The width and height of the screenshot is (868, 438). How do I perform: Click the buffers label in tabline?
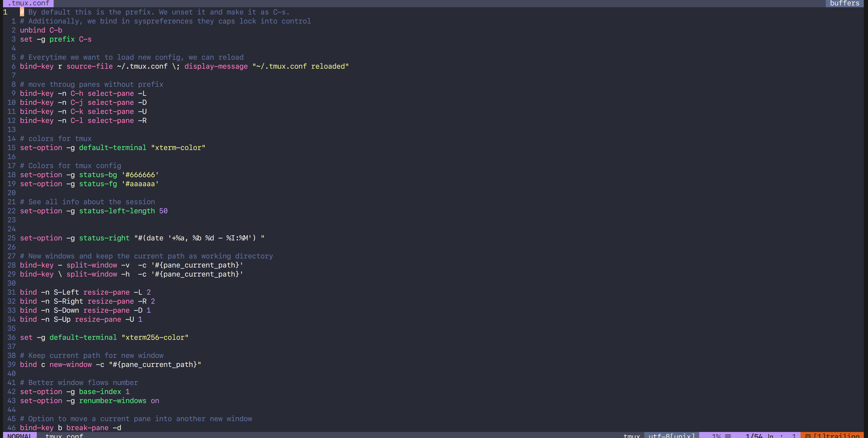[844, 3]
